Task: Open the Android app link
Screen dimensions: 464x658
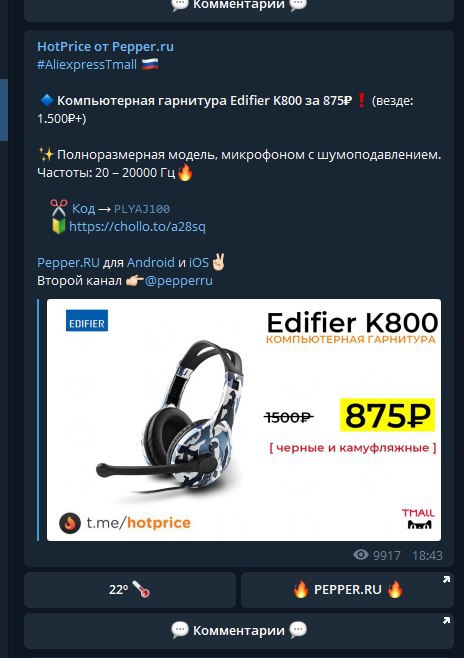Action: [x=151, y=263]
